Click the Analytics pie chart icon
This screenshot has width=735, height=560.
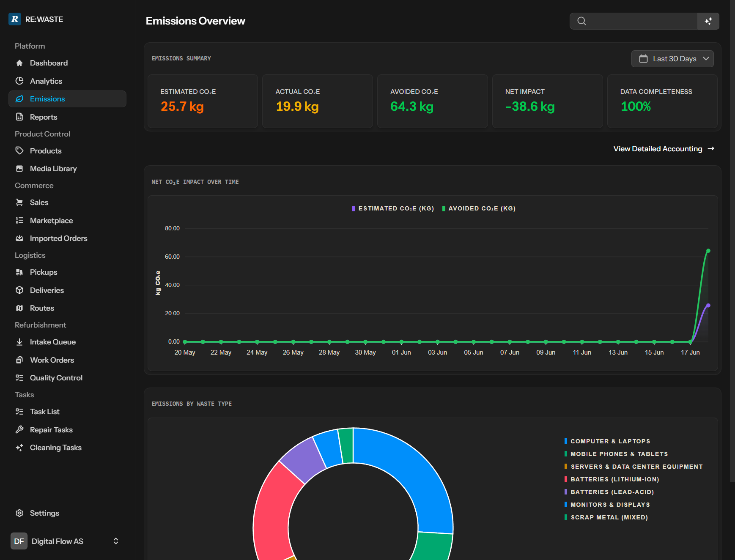click(19, 81)
